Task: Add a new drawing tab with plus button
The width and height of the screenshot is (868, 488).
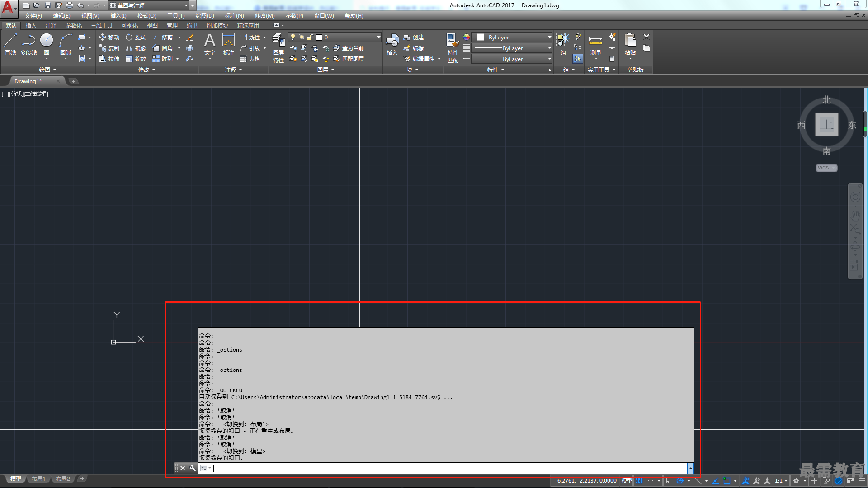Action: point(74,81)
